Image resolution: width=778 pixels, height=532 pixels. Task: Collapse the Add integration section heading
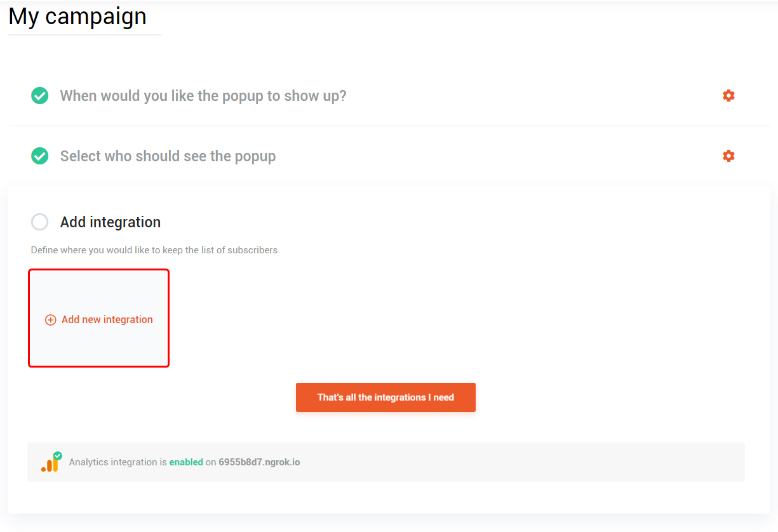click(x=111, y=222)
